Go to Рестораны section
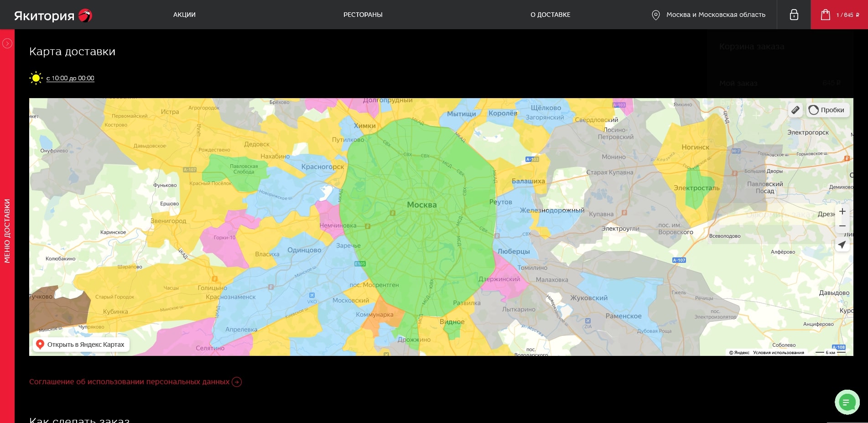 pos(363,15)
